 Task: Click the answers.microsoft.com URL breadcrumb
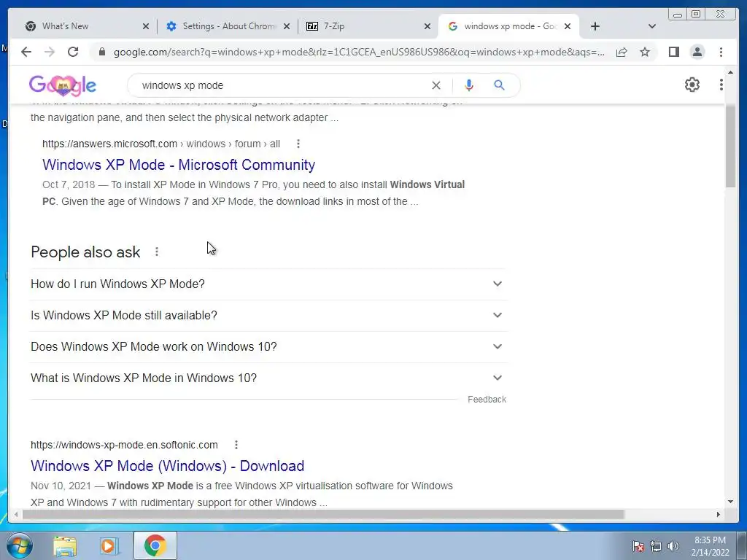point(161,144)
